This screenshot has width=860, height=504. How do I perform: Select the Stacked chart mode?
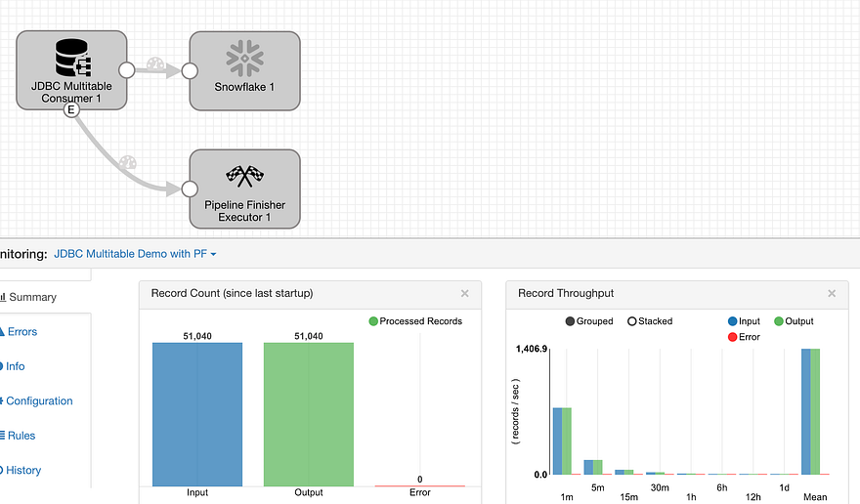click(x=650, y=321)
